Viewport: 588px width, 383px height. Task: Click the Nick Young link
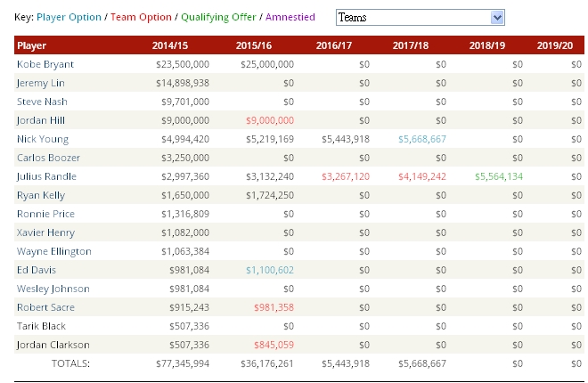tap(43, 139)
